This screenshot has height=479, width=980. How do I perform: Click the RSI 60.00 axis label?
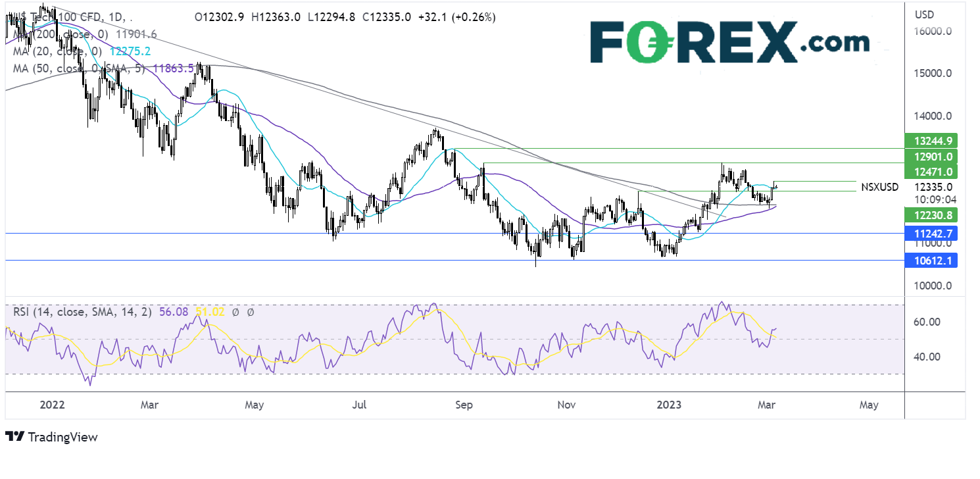coord(927,322)
